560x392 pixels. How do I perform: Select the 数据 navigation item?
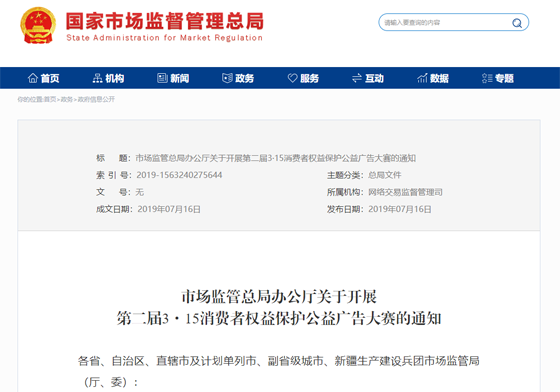point(439,78)
